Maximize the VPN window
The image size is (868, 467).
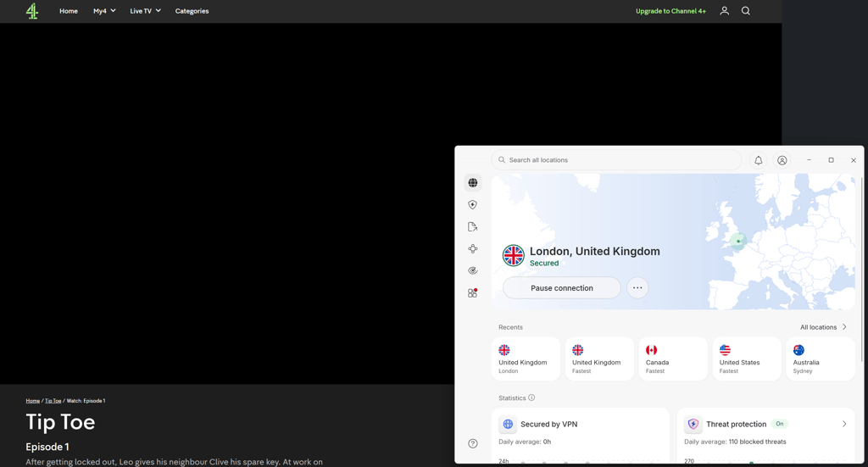831,160
